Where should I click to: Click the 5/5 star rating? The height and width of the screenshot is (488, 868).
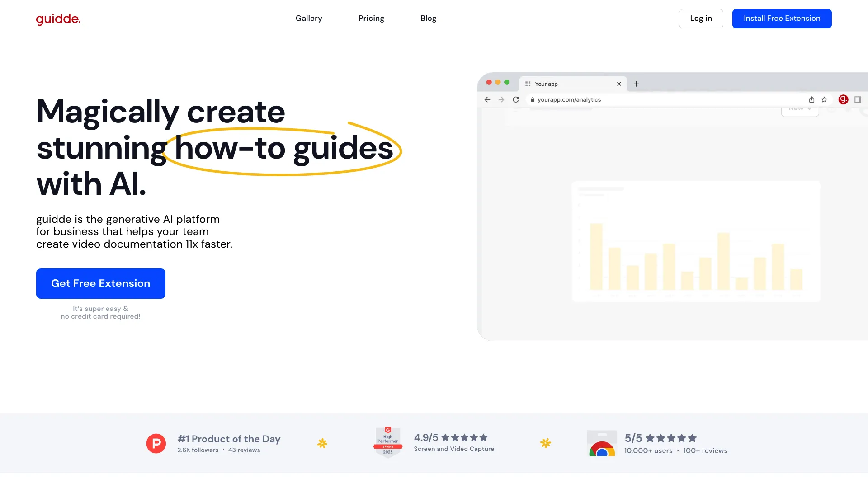click(660, 438)
